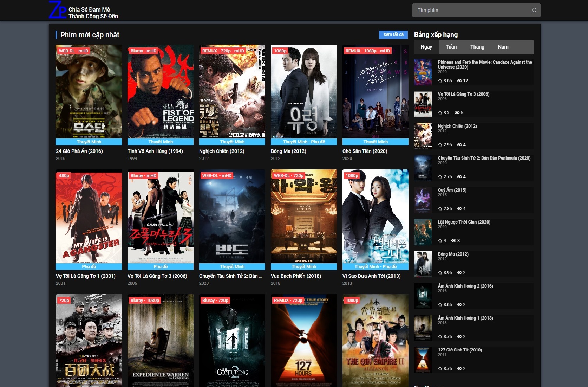Click the Phụ đề label under Vợ Tôi Là Găng Tơ 3
The image size is (588, 387).
(161, 267)
